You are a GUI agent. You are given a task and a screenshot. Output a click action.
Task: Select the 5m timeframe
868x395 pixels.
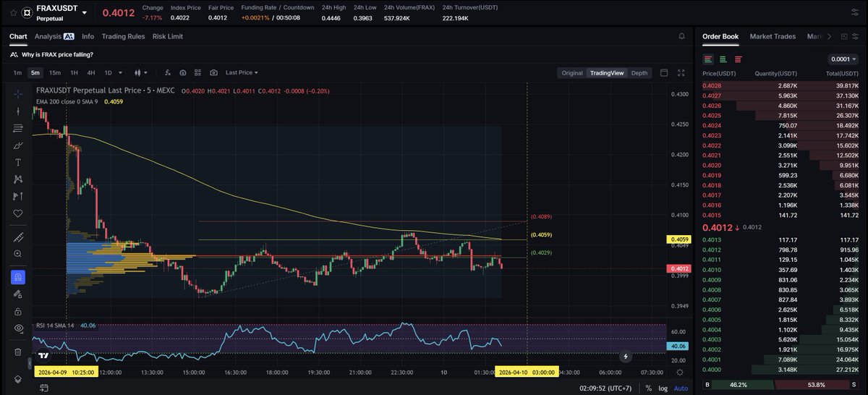(x=35, y=72)
